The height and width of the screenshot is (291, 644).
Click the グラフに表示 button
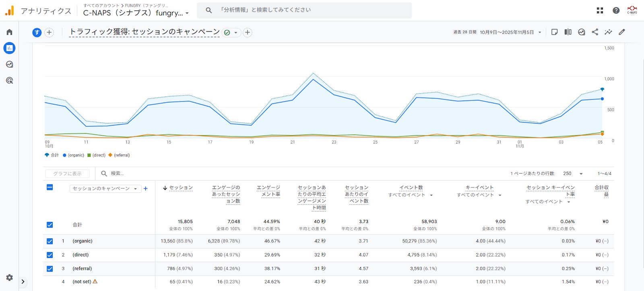pos(68,174)
